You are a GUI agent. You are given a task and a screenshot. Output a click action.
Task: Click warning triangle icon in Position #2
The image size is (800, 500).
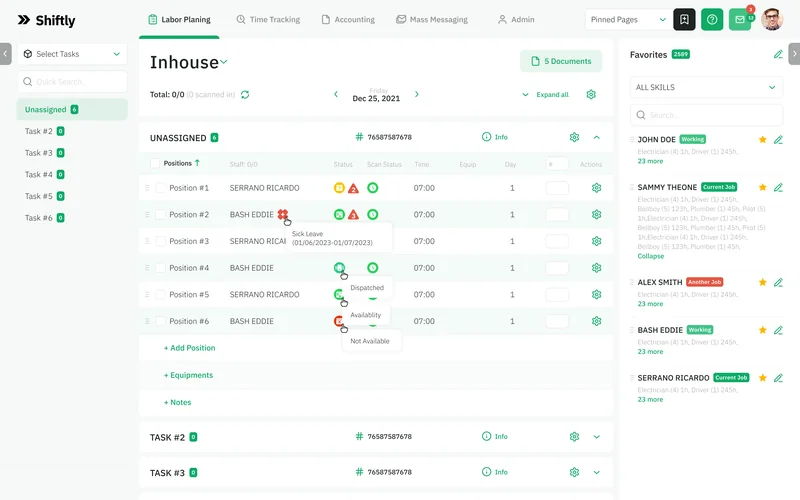click(x=354, y=215)
